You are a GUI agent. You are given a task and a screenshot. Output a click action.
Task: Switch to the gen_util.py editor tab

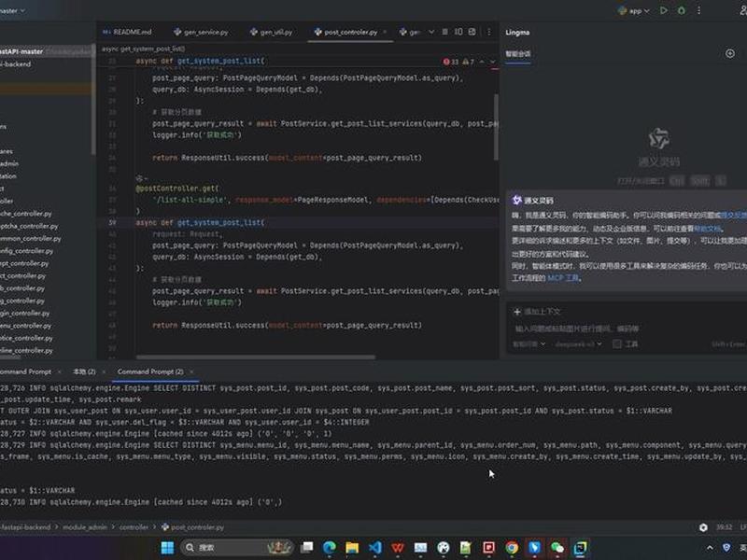pyautogui.click(x=271, y=32)
